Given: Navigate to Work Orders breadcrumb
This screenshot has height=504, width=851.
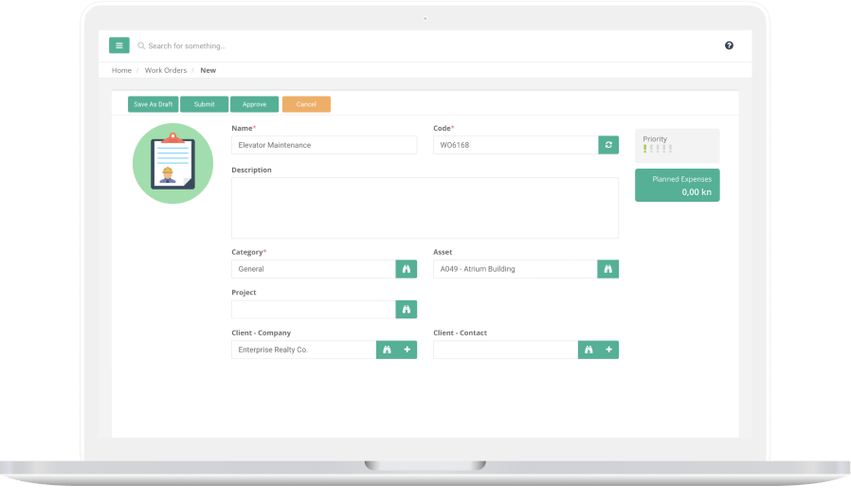Looking at the screenshot, I should [166, 70].
